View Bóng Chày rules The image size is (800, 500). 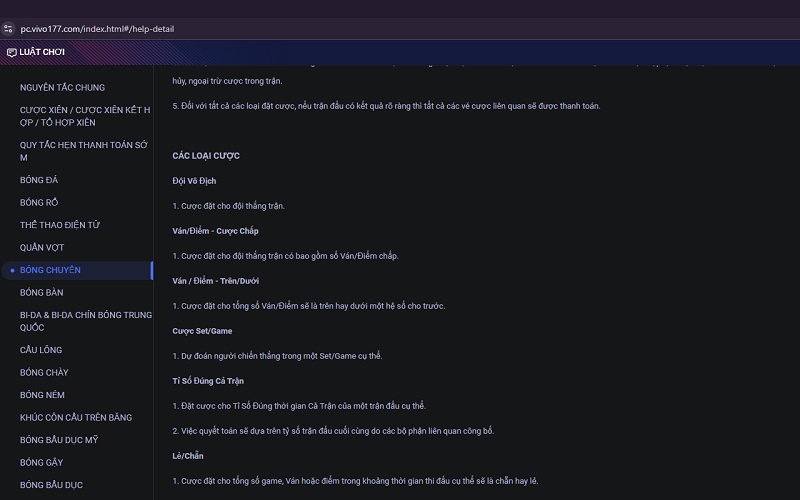[44, 372]
